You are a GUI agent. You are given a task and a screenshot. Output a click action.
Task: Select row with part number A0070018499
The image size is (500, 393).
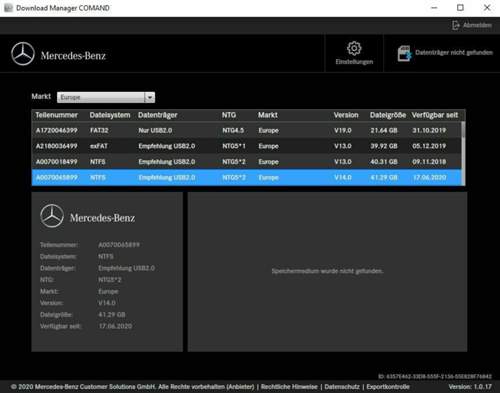pos(246,162)
